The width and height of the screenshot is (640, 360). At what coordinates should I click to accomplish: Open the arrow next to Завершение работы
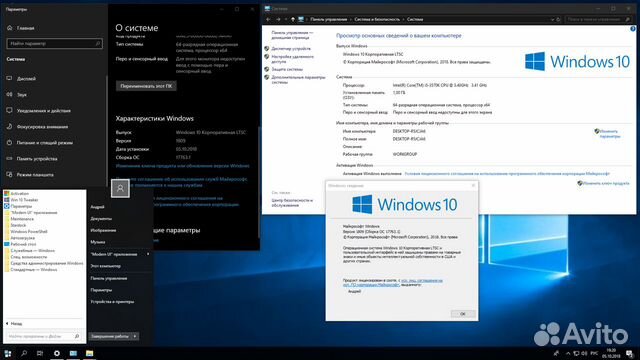(x=135, y=336)
